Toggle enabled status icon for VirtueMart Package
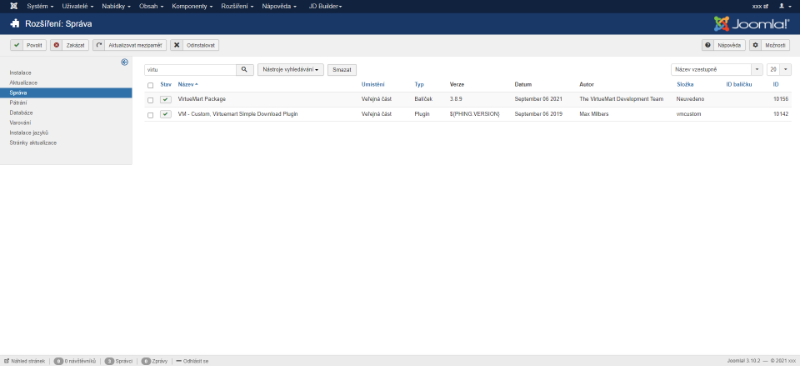Viewport: 800px width, 366px height. click(166, 100)
